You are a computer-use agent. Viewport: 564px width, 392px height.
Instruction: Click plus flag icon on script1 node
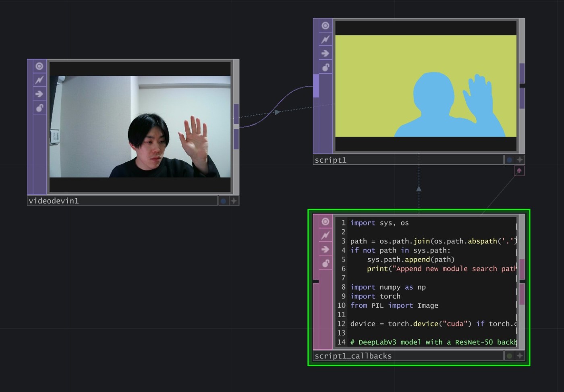point(520,160)
